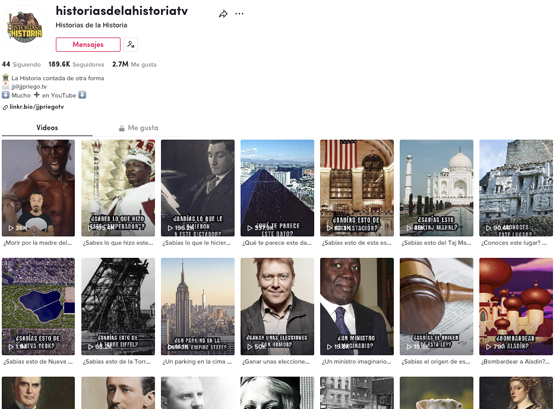Click caption ¿Sabías esto del Taj Ma...
Viewport: 555px width, 409px height.
(436, 243)
